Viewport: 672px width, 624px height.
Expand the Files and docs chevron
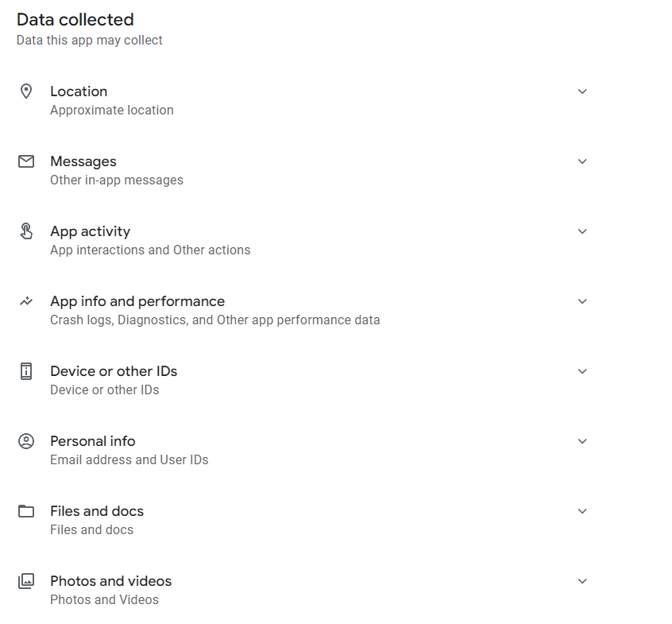coord(582,511)
